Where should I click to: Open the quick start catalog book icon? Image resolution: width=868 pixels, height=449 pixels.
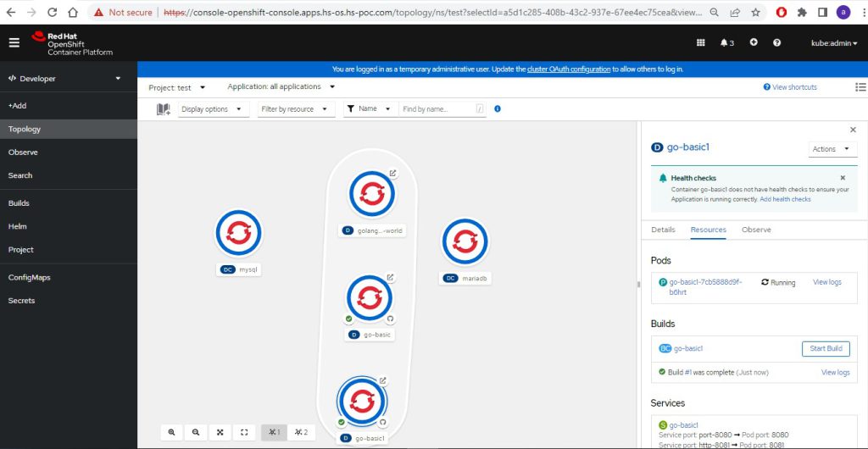pos(164,109)
